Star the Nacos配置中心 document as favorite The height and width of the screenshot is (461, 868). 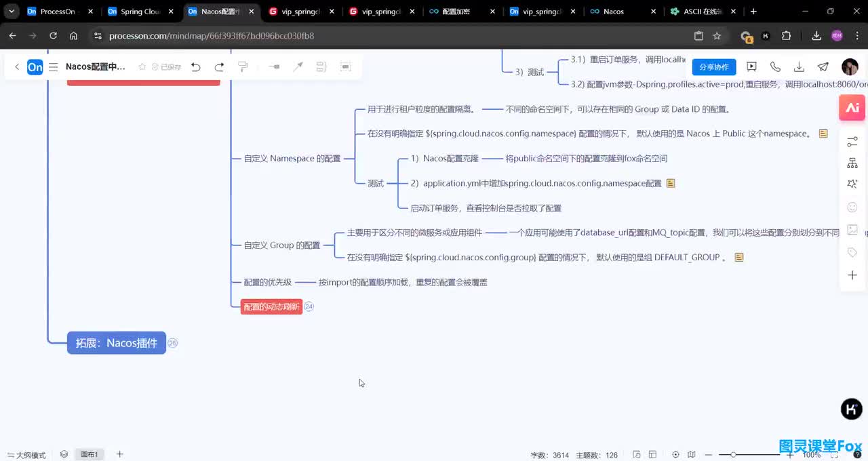[142, 67]
